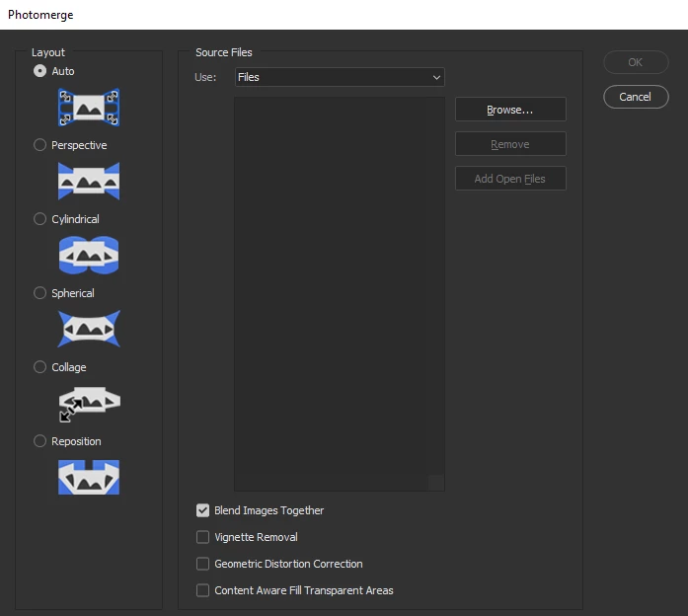Click the Remove button

510,144
